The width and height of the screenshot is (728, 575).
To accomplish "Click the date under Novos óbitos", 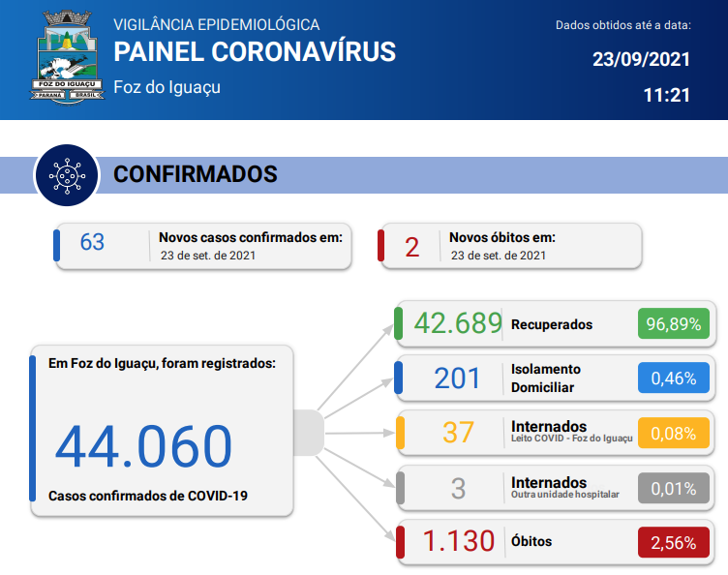I will pyautogui.click(x=499, y=256).
